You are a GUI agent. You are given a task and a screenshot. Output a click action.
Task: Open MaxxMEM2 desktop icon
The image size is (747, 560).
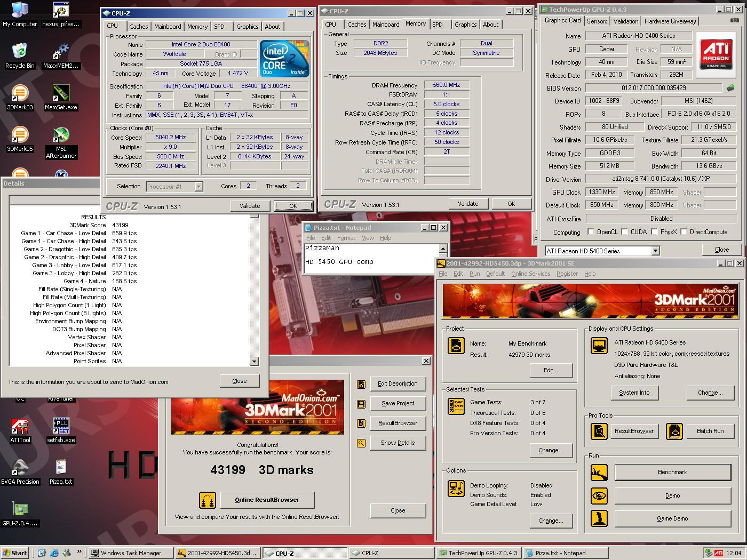61,56
